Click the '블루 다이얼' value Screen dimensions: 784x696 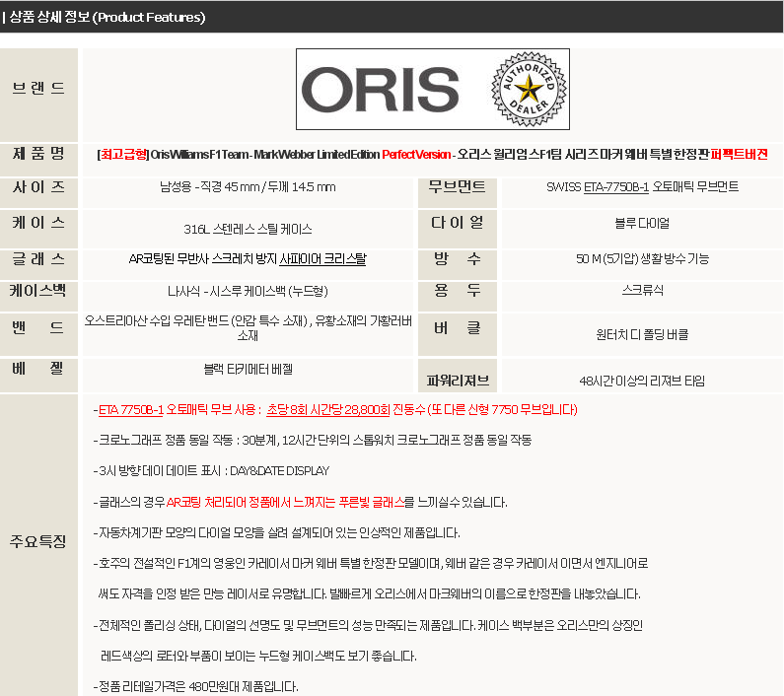642,223
